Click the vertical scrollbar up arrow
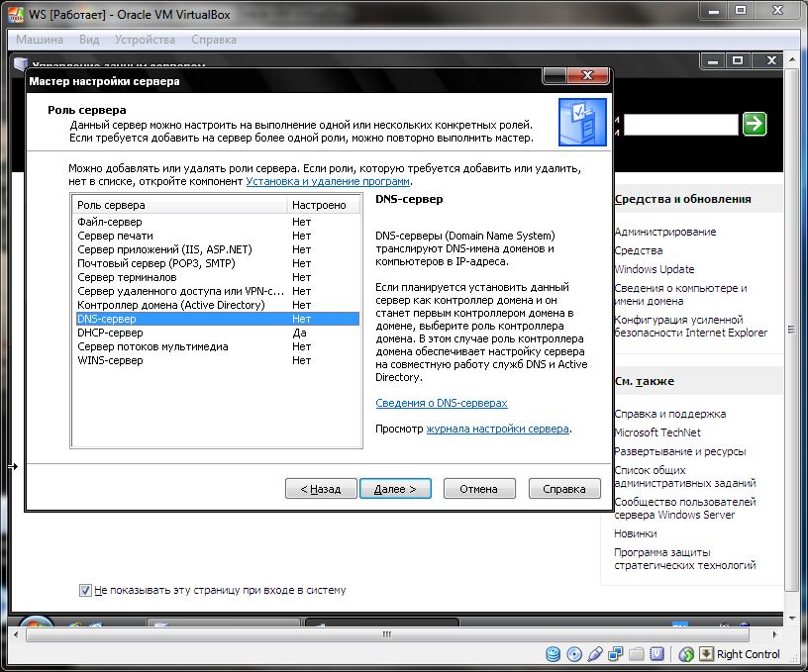Viewport: 808px width, 672px height. coord(792,60)
